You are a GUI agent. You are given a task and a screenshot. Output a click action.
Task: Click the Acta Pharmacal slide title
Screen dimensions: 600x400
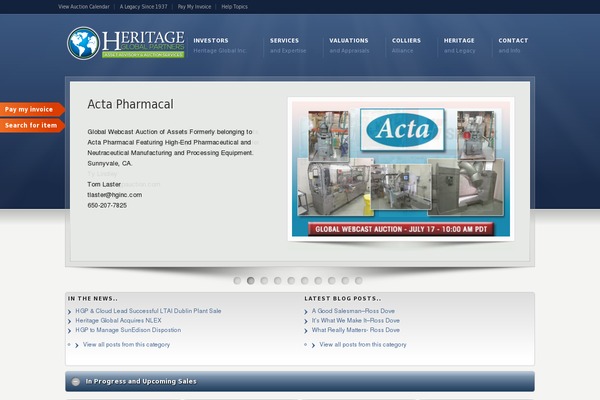[x=130, y=104]
